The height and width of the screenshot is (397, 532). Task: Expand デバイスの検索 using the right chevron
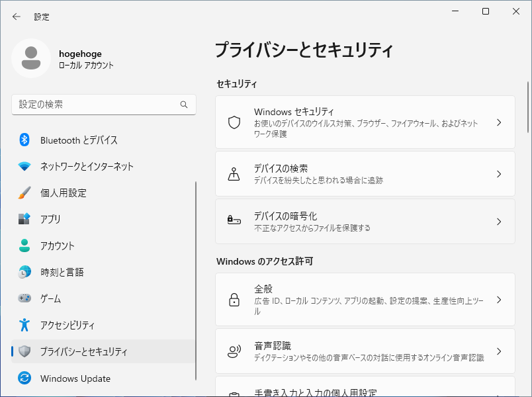point(499,174)
